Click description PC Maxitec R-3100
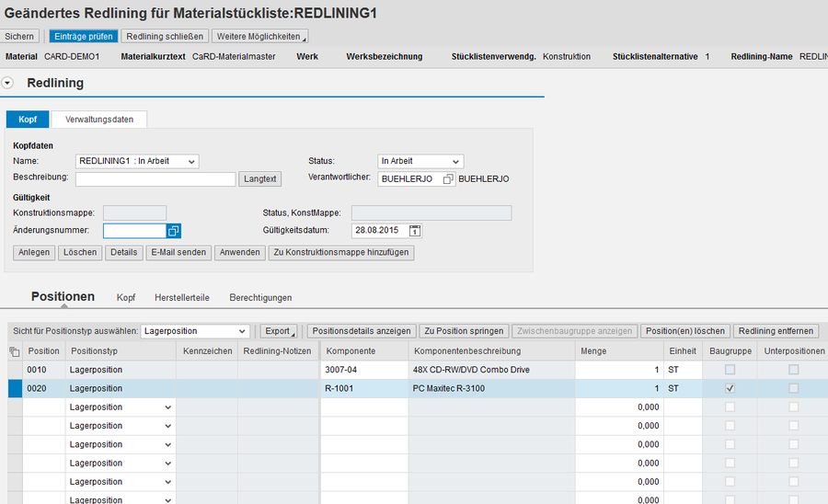Screen dimensions: 828x504 pos(449,388)
